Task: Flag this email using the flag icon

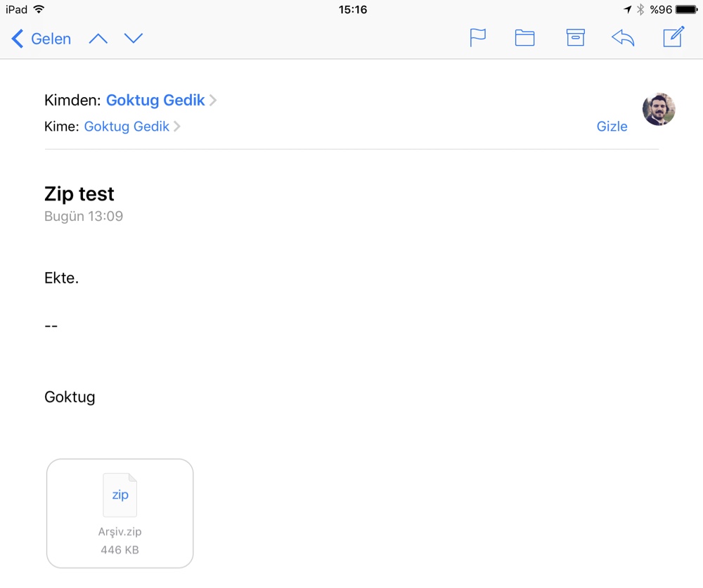Action: pos(478,38)
